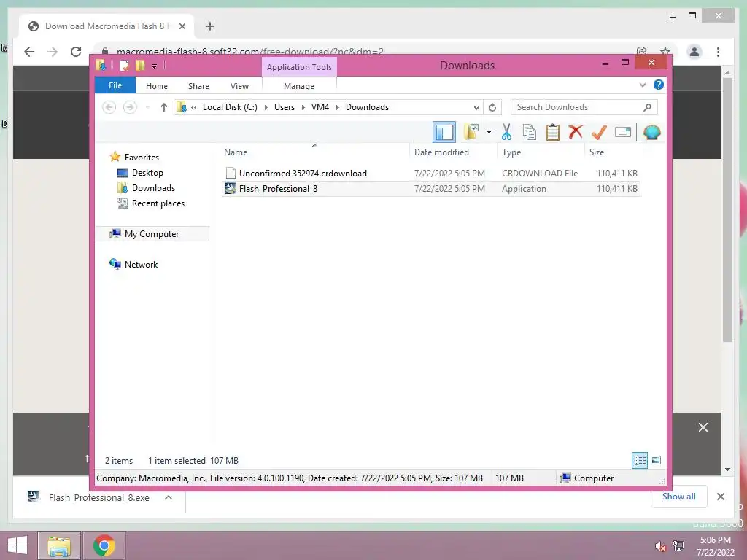Open Flash_Professional_8.exe download options chevron
The image size is (747, 560).
[x=169, y=497]
